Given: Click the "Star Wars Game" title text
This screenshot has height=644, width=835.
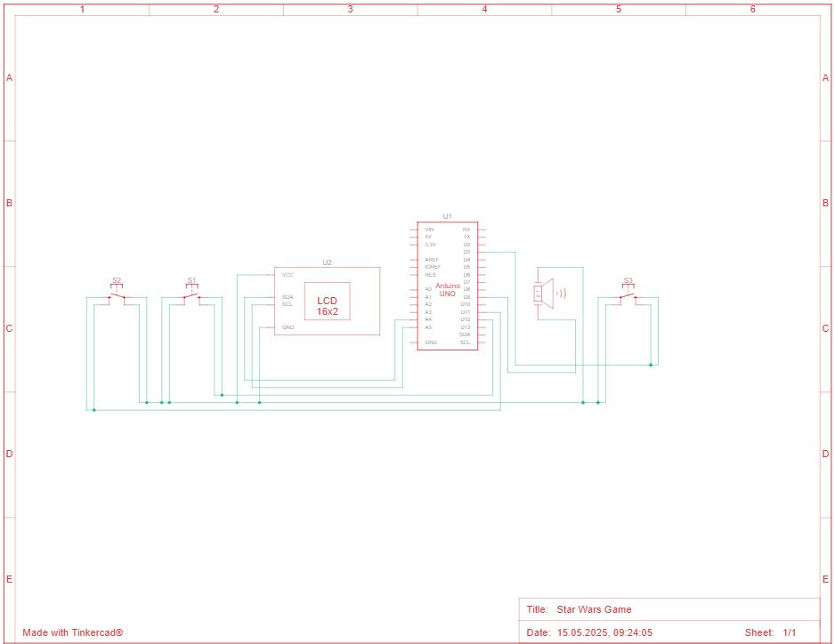Looking at the screenshot, I should [594, 609].
